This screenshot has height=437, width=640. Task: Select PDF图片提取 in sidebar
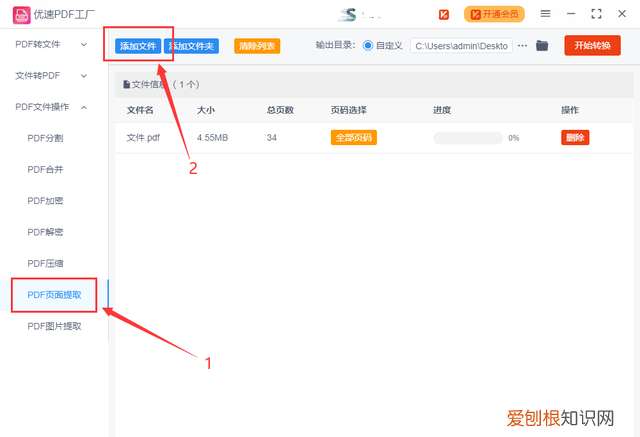point(54,326)
